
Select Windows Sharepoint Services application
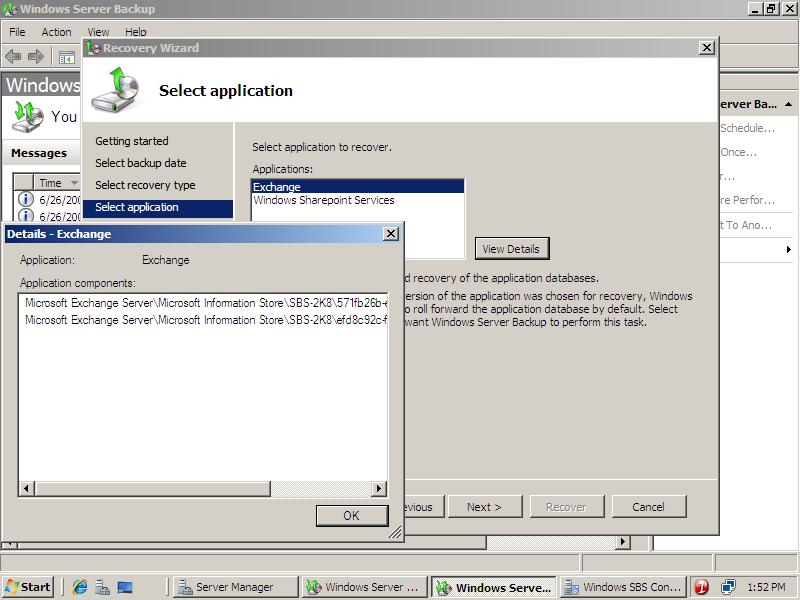point(358,200)
